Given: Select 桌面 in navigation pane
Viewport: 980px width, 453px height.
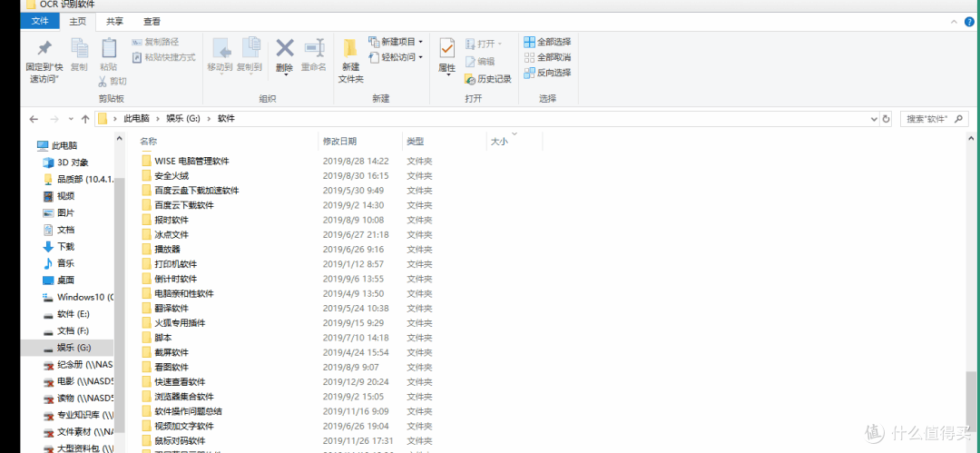Looking at the screenshot, I should point(58,281).
